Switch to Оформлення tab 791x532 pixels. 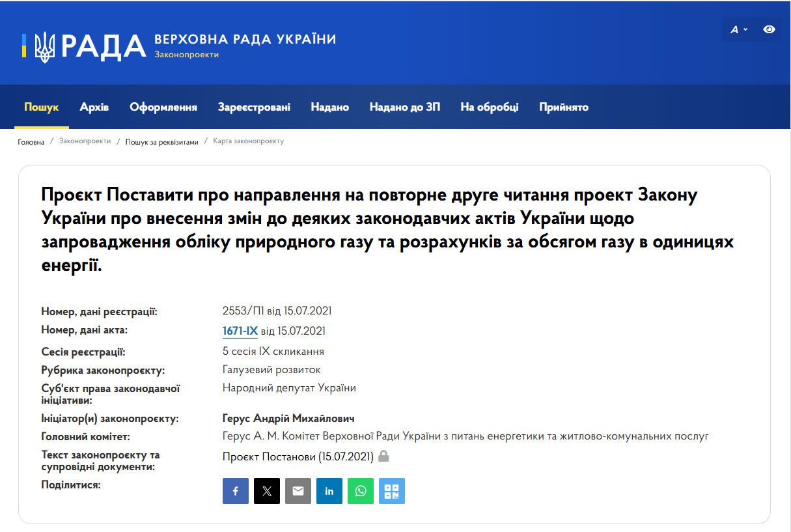(x=163, y=107)
